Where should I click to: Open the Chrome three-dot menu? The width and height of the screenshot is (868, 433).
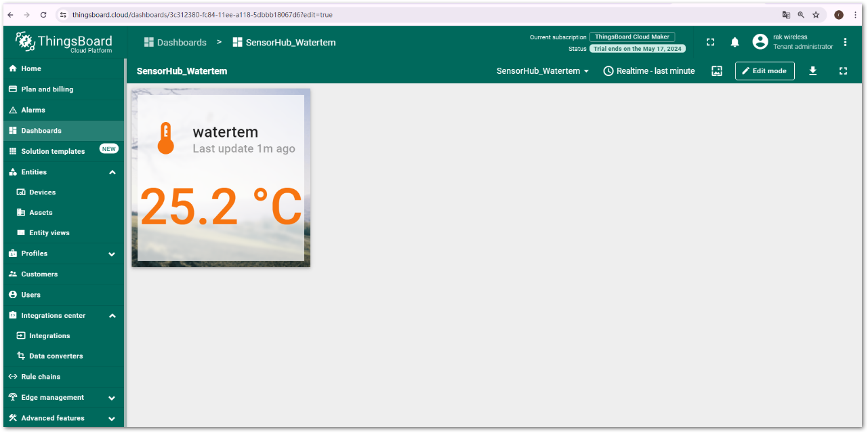(x=855, y=14)
